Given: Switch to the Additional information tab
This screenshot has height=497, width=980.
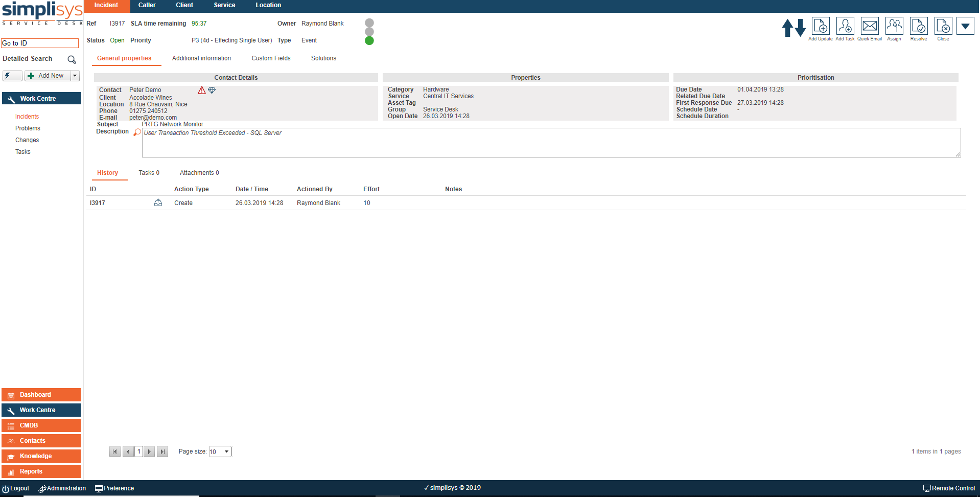Looking at the screenshot, I should 201,58.
